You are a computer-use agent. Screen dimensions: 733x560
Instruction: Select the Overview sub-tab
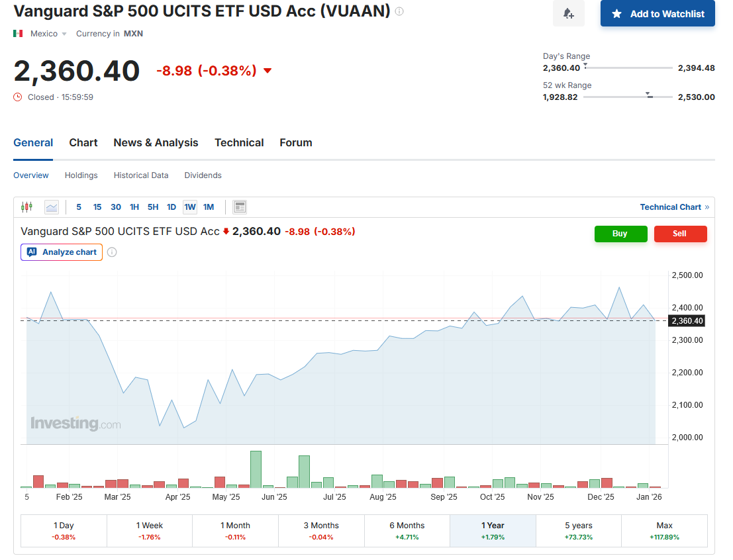coord(31,175)
